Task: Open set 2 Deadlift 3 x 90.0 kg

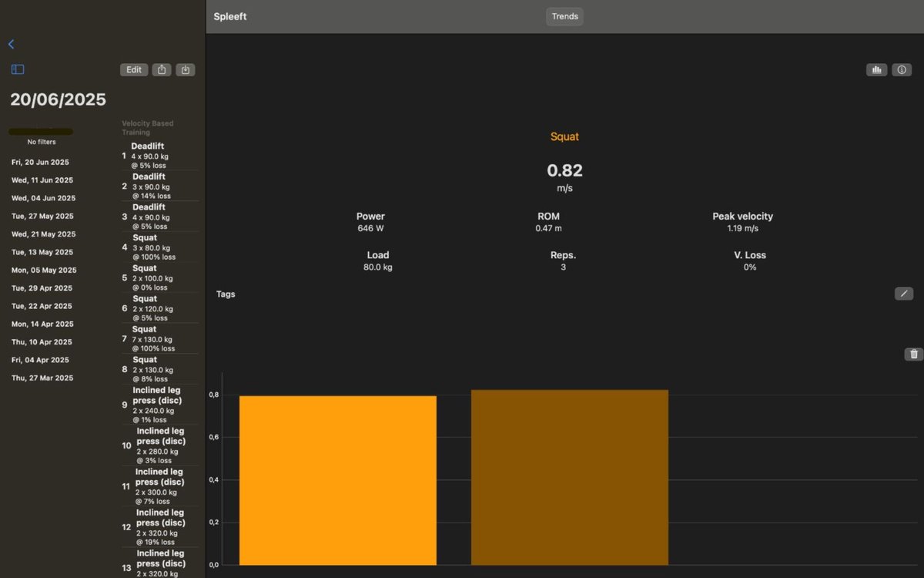Action: (159, 187)
